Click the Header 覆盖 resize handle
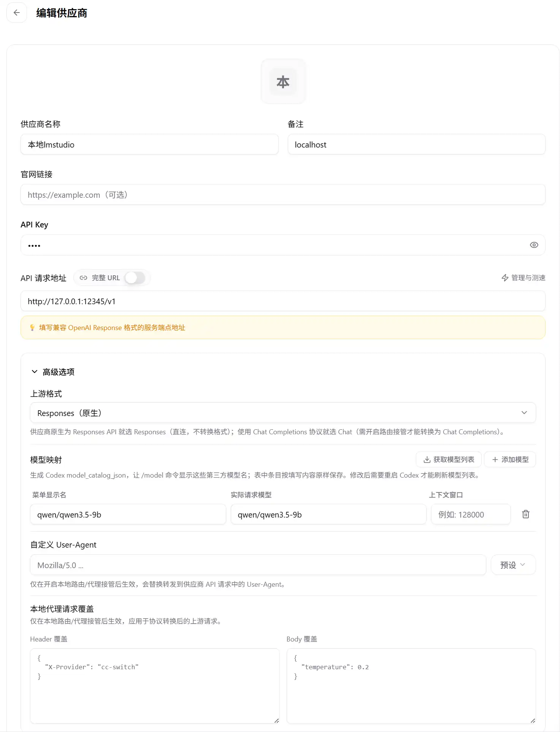560x732 pixels. [x=277, y=721]
